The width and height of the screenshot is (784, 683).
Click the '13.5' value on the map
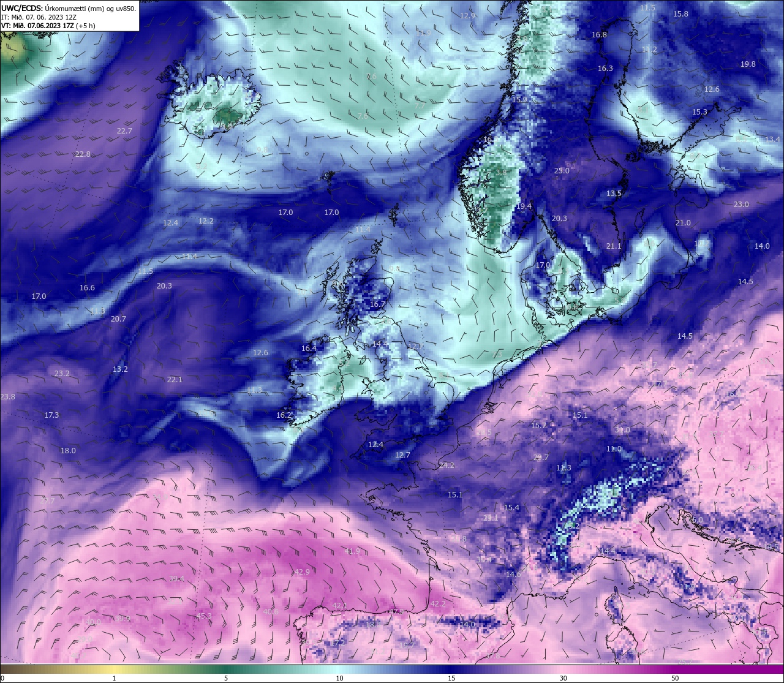coord(614,194)
